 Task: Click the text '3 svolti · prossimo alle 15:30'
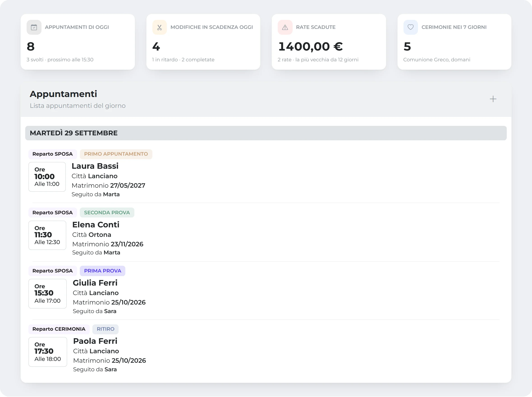pyautogui.click(x=60, y=60)
